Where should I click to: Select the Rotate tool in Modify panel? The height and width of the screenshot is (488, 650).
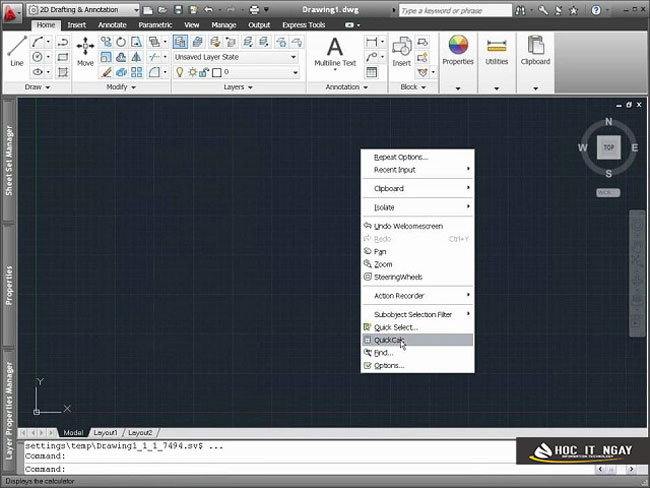click(x=121, y=41)
